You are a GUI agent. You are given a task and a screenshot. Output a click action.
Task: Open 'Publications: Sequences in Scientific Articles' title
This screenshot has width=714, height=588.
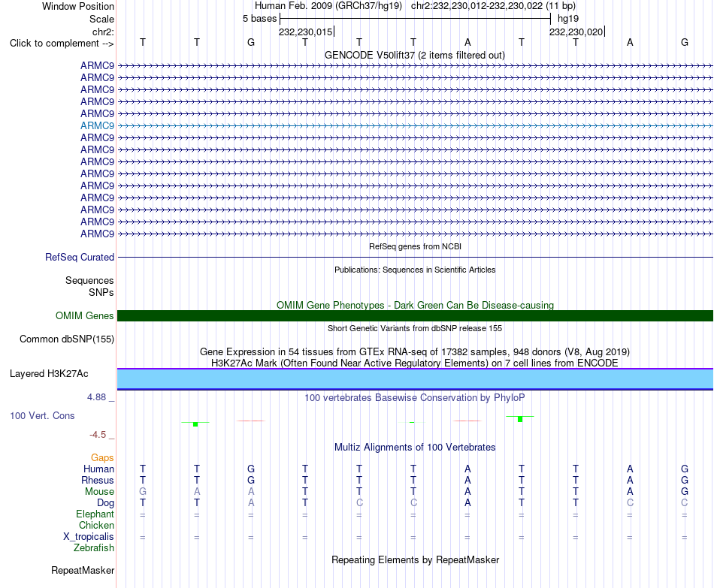point(415,270)
